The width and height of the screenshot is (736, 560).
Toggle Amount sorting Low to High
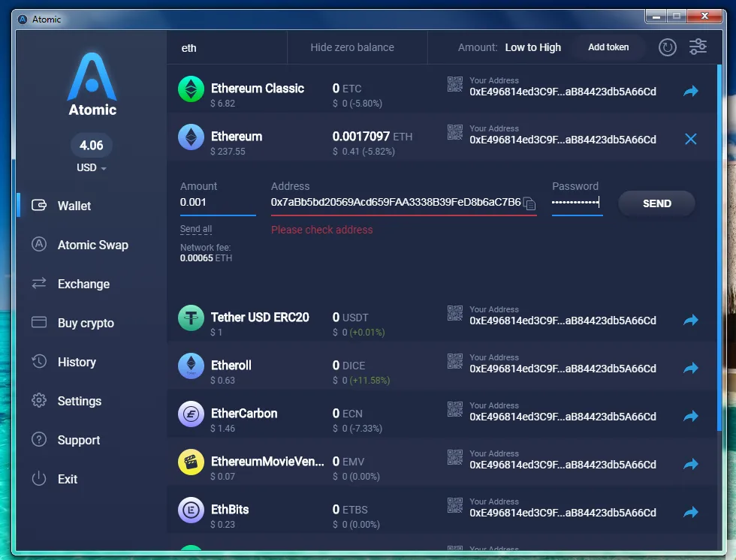coord(532,47)
